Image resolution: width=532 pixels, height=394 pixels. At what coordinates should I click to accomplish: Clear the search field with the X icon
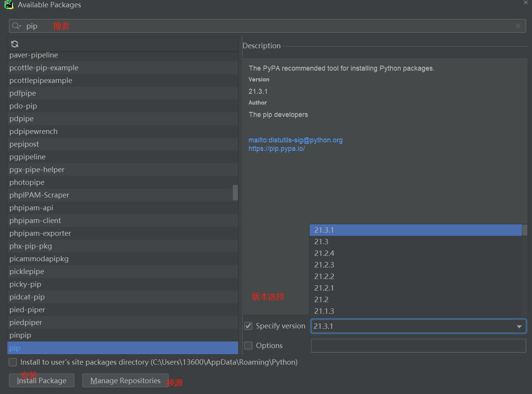(518, 26)
